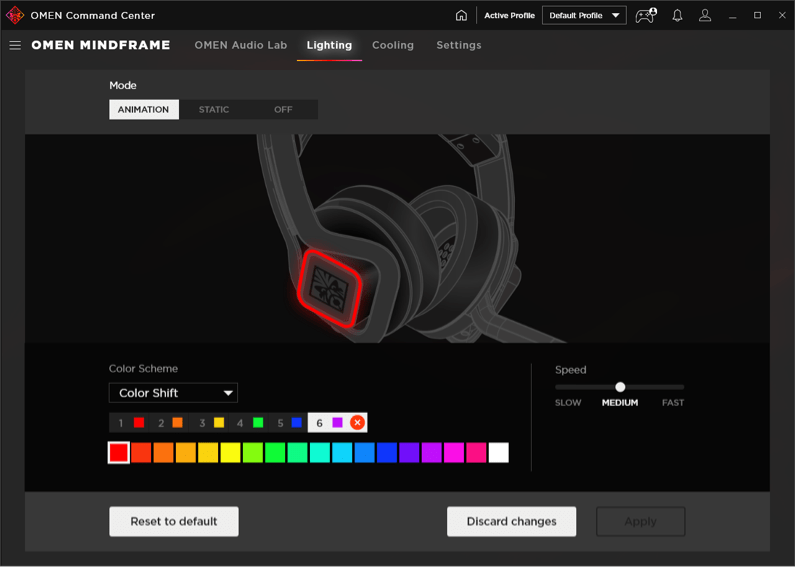The width and height of the screenshot is (795, 567).
Task: Pick the yellow palette swatch
Action: point(230,452)
